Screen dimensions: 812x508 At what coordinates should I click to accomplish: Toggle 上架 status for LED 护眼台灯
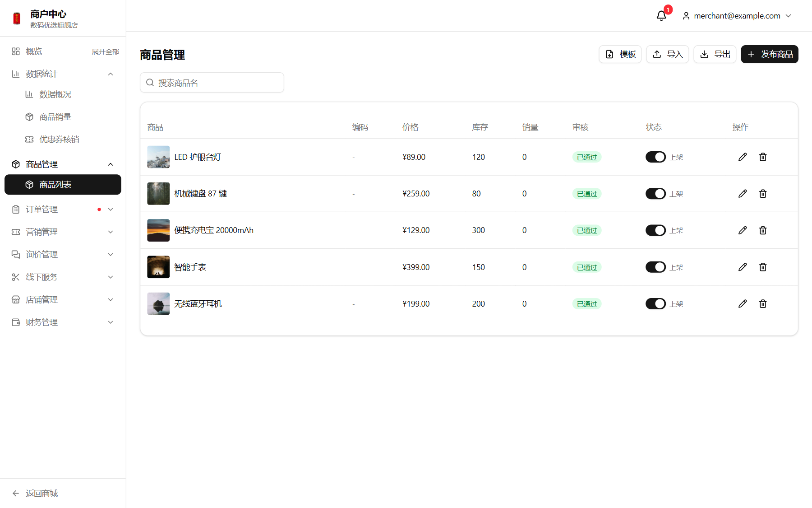coord(655,157)
